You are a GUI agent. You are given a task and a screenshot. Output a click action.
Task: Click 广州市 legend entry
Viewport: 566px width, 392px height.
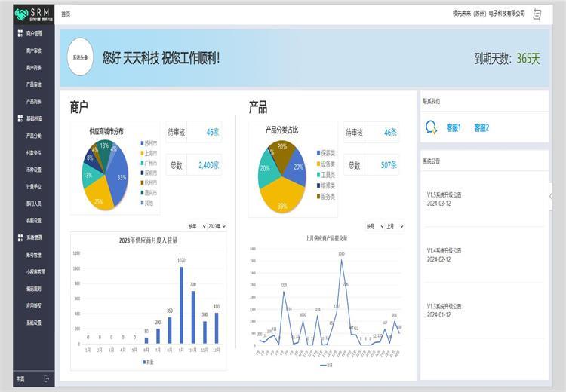coord(149,163)
